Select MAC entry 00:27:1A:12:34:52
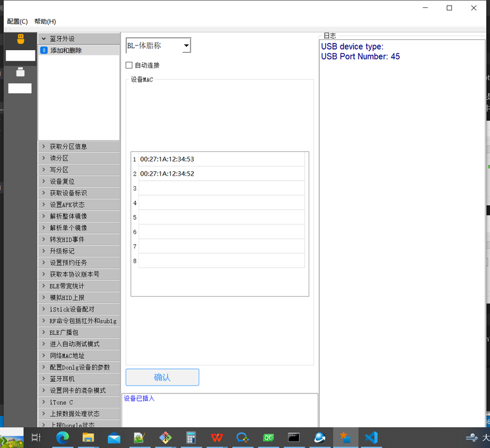This screenshot has height=448, width=490. pos(222,174)
